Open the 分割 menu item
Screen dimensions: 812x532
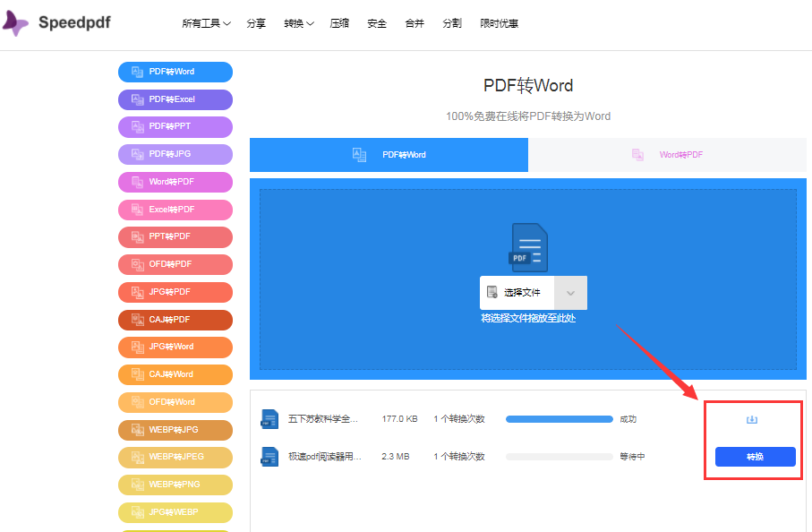(x=451, y=23)
